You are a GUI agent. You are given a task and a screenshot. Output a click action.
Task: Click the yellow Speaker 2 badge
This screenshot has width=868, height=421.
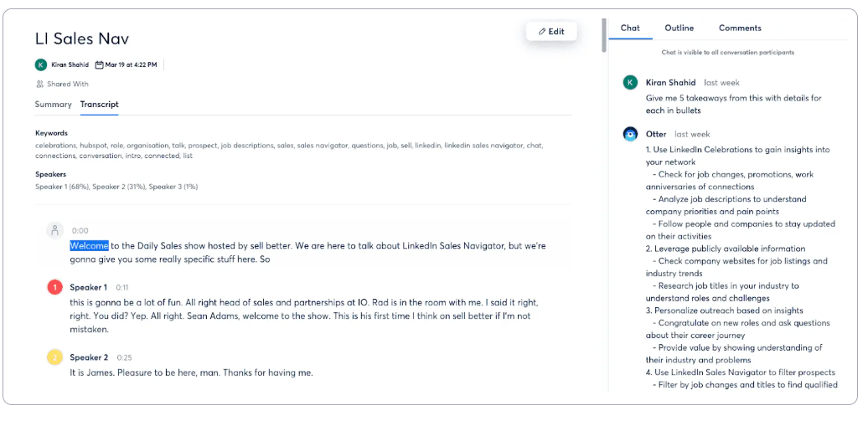pyautogui.click(x=54, y=357)
